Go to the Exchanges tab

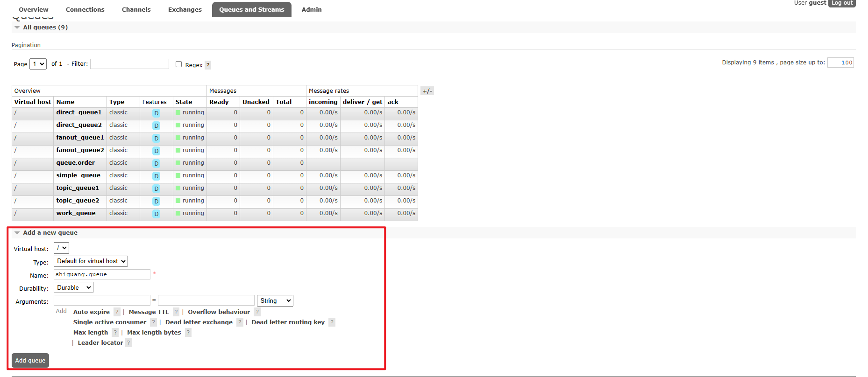[x=185, y=9]
